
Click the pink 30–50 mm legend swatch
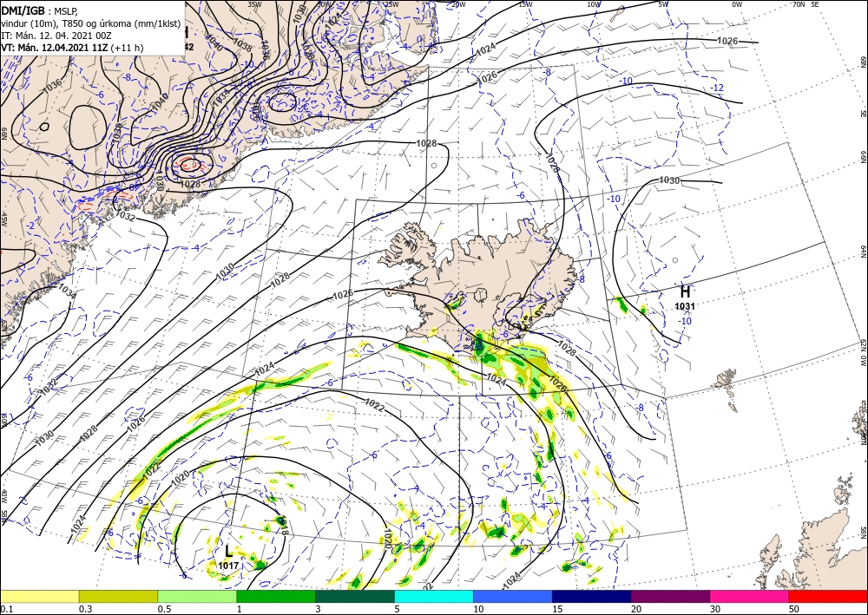coord(750,596)
